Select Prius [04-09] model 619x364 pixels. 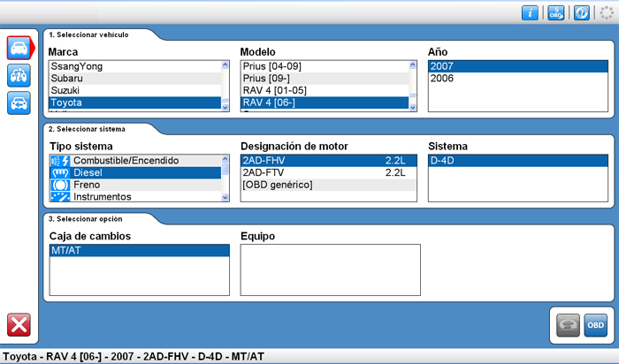tap(325, 66)
